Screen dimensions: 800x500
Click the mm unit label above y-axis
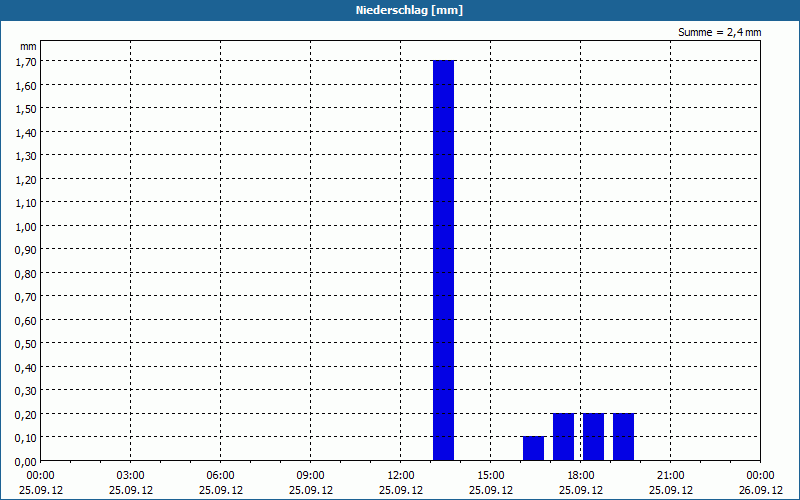pos(29,46)
